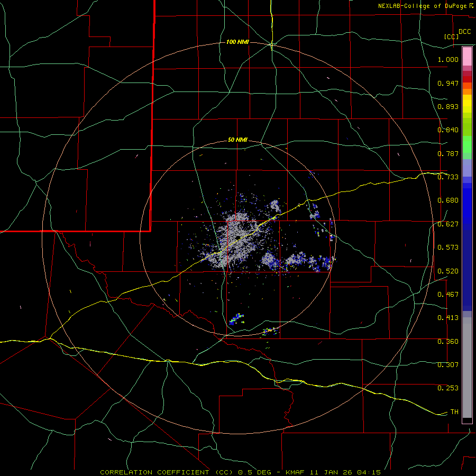Click the black dot at the radar center
The width and height of the screenshot is (476, 476).
pyautogui.click(x=238, y=237)
